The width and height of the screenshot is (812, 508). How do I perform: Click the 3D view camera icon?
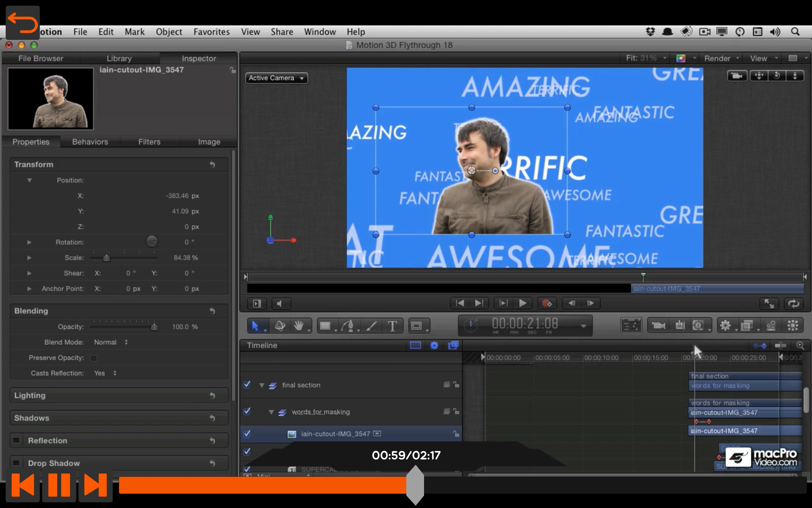(736, 76)
